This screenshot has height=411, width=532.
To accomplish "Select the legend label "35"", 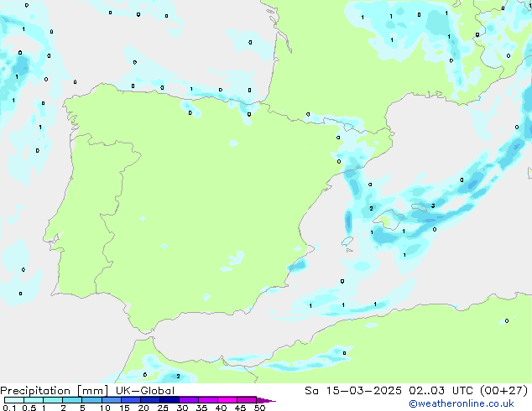I will [x=201, y=408].
